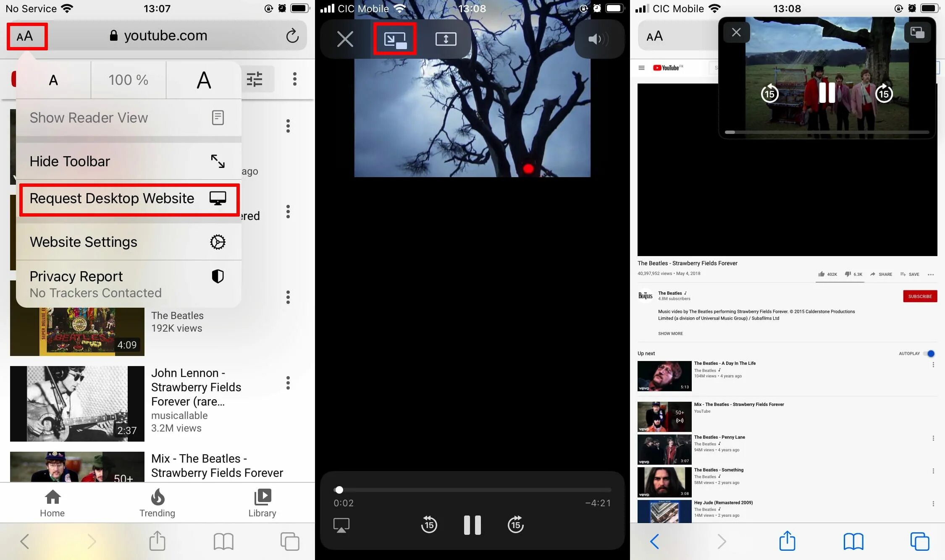Close the fullscreen video player

(345, 39)
